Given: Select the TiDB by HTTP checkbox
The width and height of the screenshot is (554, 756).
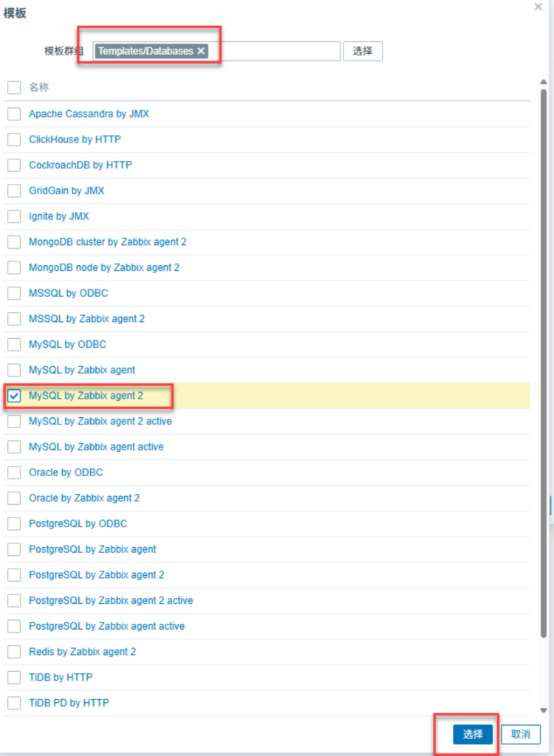Looking at the screenshot, I should 14,678.
